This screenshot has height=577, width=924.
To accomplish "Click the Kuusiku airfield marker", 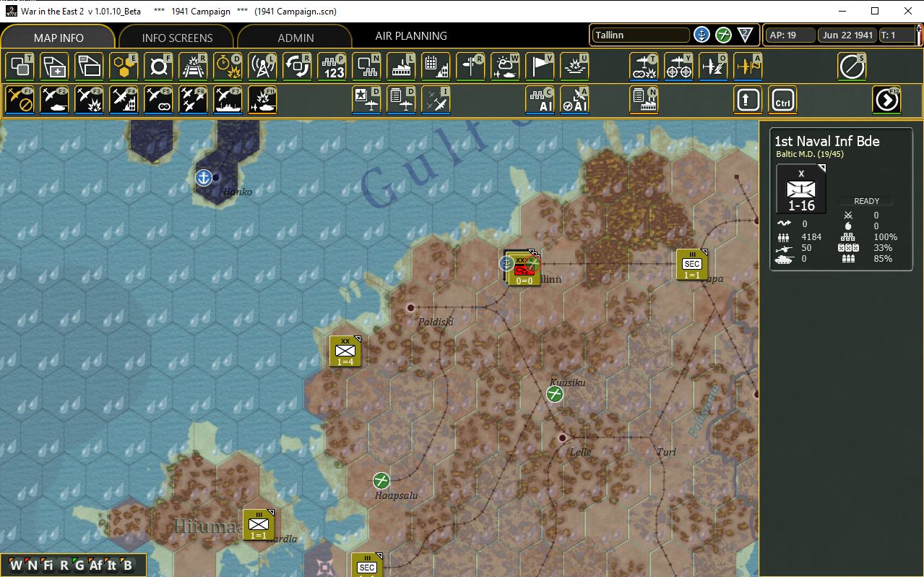I will tap(555, 394).
